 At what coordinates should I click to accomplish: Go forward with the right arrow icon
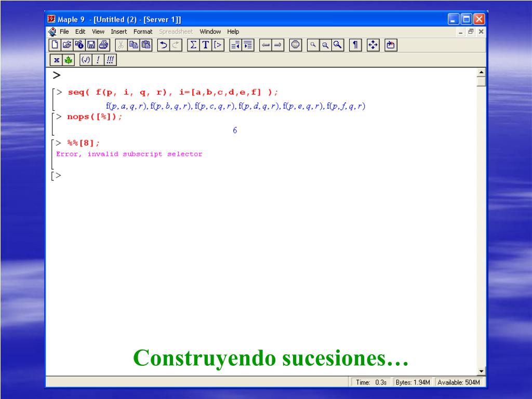click(x=278, y=45)
